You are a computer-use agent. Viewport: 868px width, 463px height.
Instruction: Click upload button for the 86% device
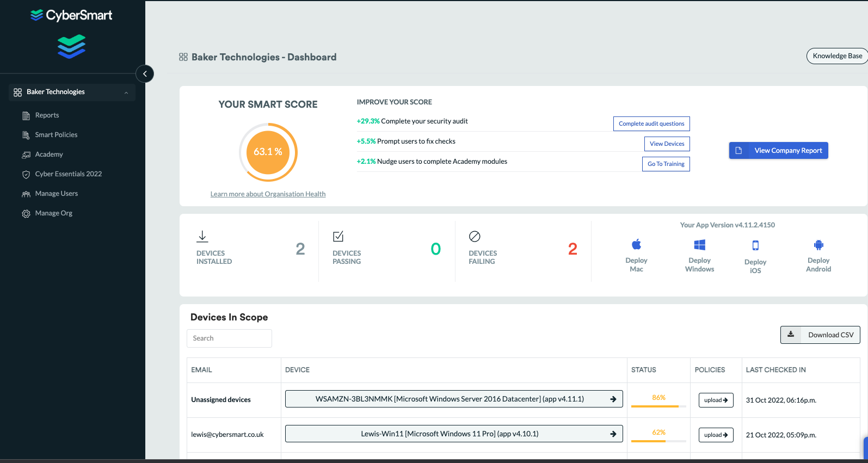[x=716, y=400]
